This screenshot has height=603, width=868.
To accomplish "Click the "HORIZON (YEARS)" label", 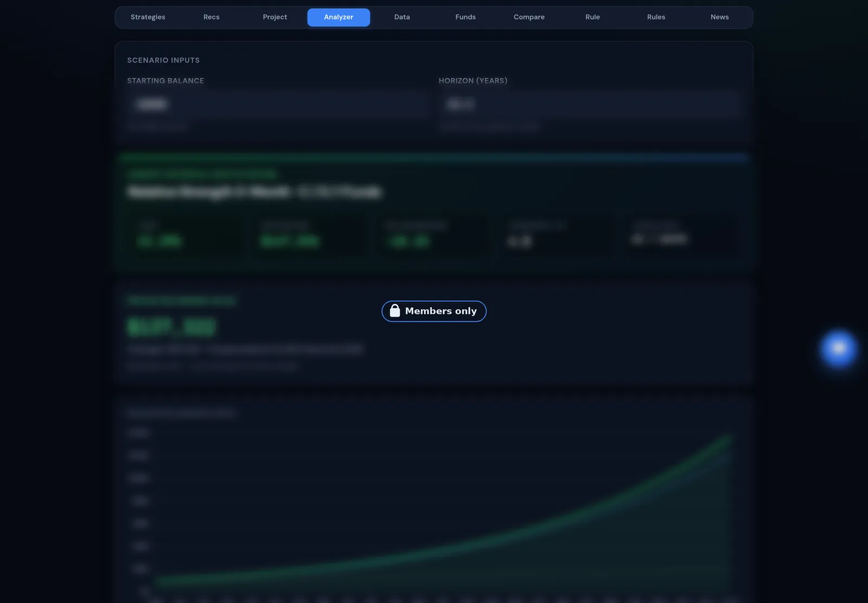I will (x=473, y=81).
